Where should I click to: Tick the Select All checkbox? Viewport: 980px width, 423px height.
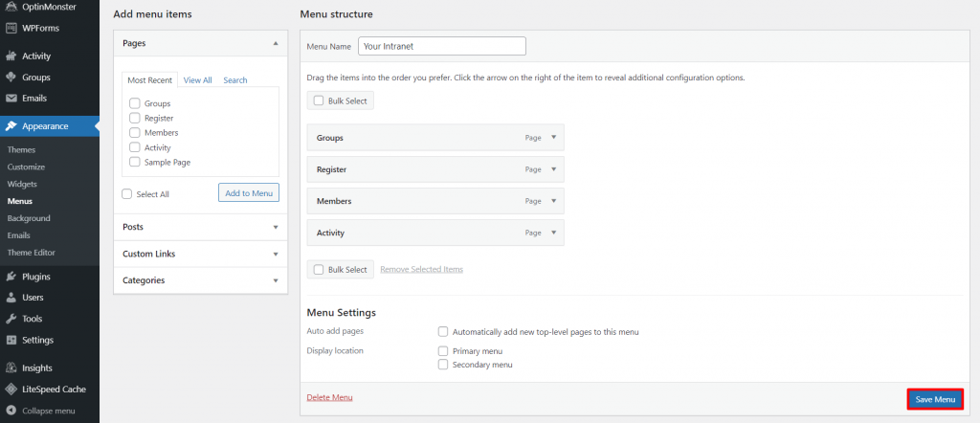[127, 193]
